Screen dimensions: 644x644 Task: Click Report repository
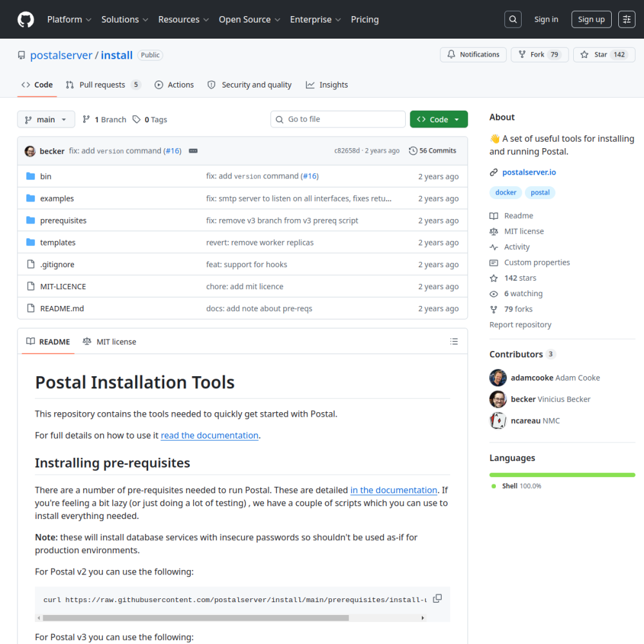[x=520, y=325]
